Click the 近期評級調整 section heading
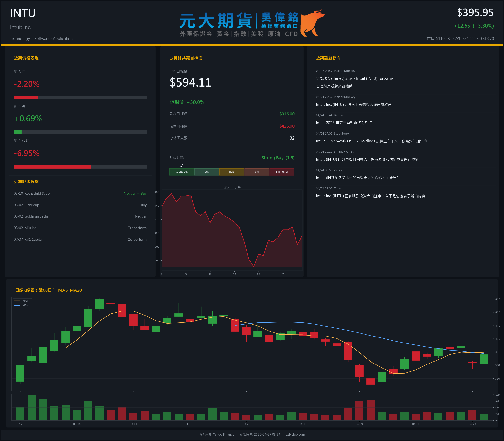504x441 pixels. point(26,182)
